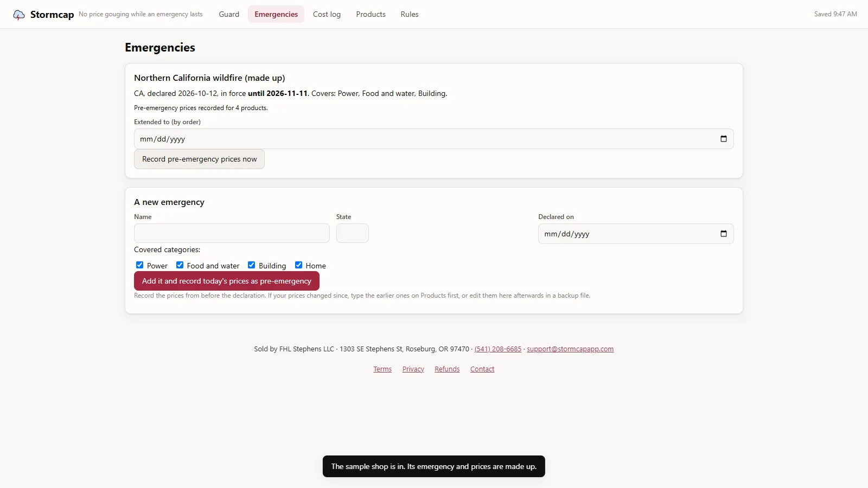Toggle the Home category checkbox
Screen dimensions: 868x488
coord(299,265)
